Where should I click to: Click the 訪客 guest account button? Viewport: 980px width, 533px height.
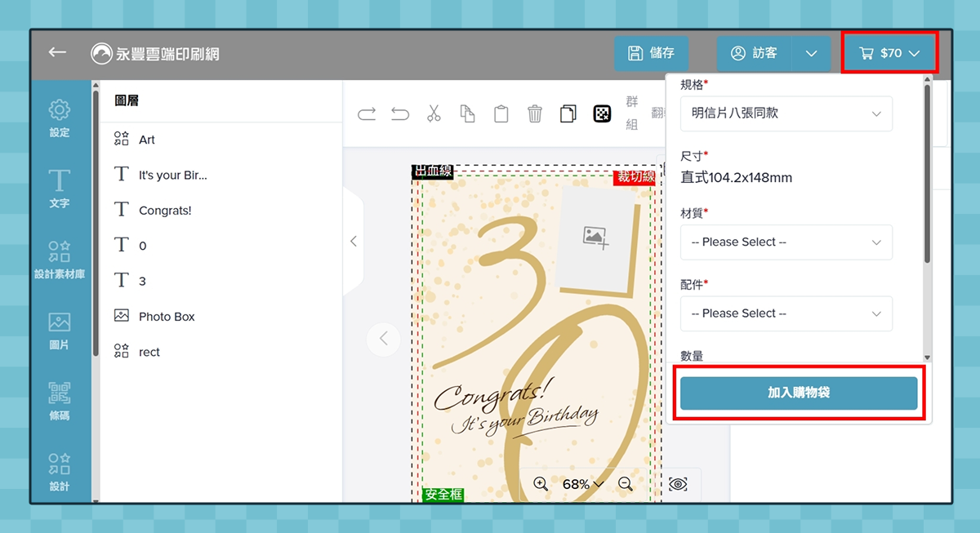754,53
